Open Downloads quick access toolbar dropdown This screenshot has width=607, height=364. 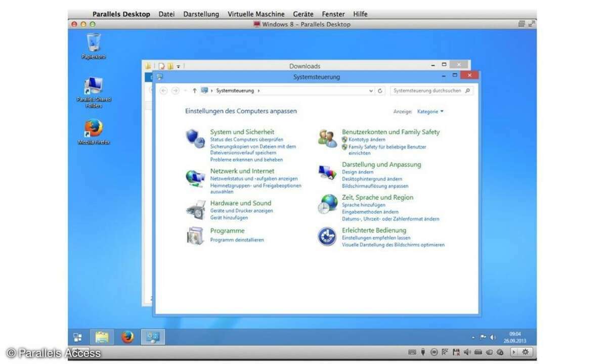pos(179,66)
